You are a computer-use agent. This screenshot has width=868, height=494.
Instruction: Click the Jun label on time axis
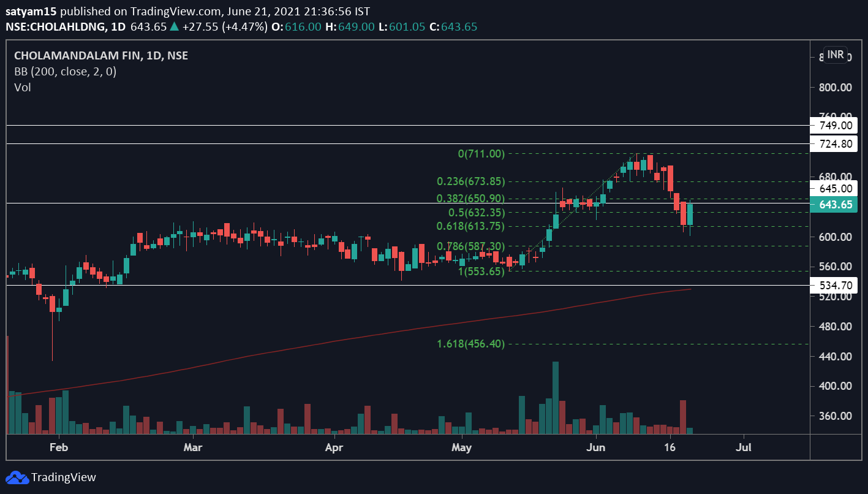click(x=595, y=447)
